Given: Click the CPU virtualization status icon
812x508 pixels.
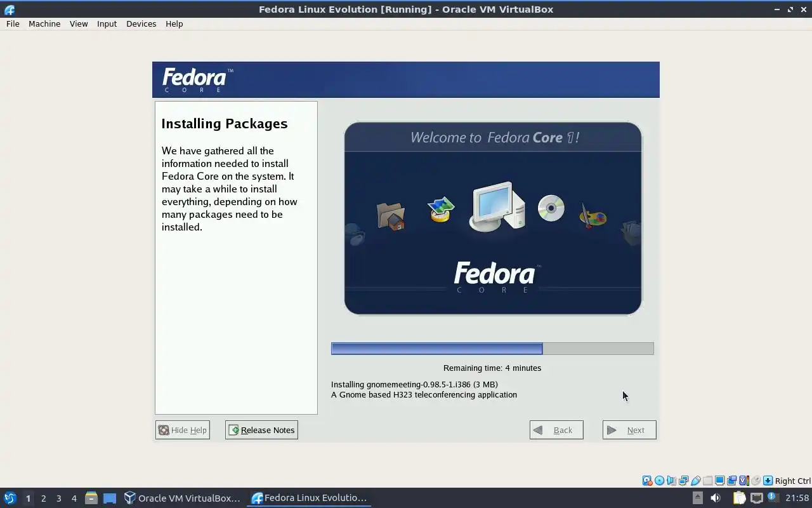Looking at the screenshot, I should click(743, 481).
